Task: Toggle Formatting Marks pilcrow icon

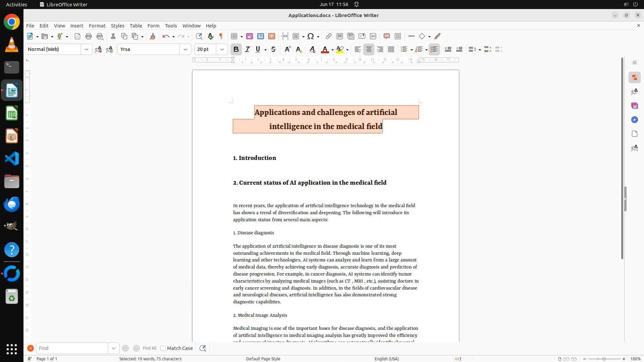Action: [x=221, y=36]
